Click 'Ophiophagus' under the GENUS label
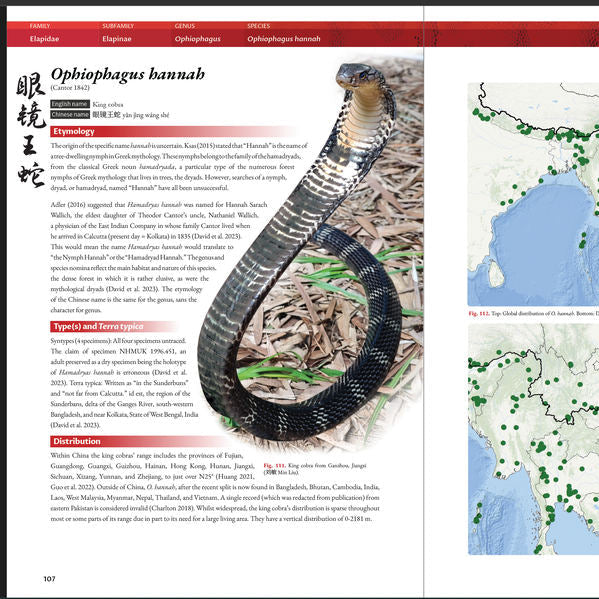The height and width of the screenshot is (599, 599). click(198, 39)
